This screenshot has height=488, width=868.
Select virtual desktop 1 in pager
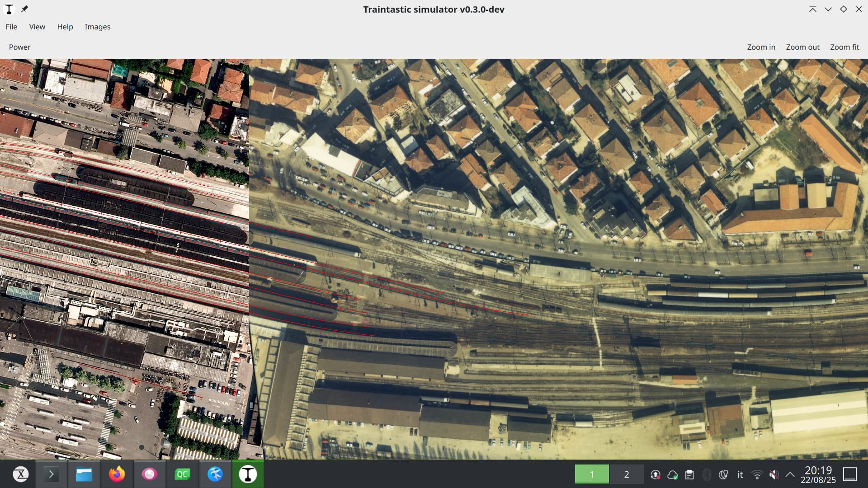click(x=591, y=474)
